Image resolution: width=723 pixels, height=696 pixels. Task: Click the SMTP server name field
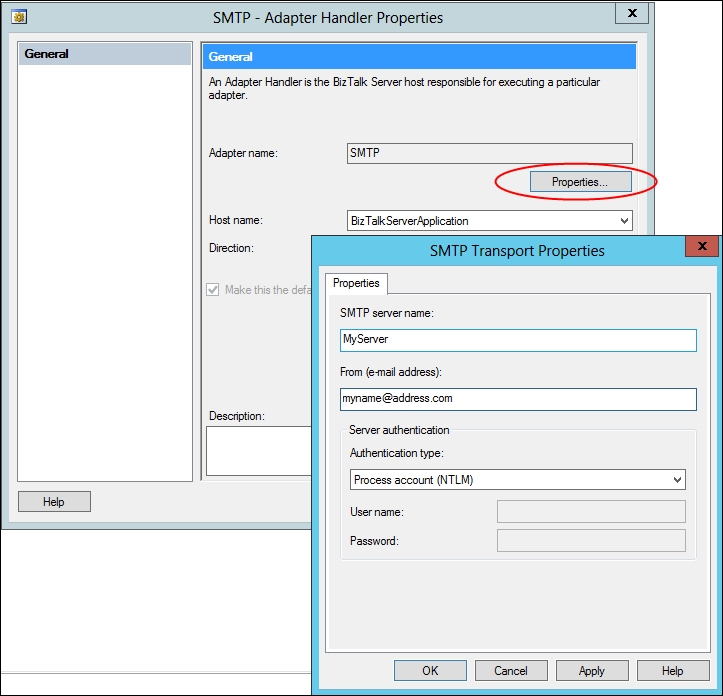pyautogui.click(x=518, y=340)
